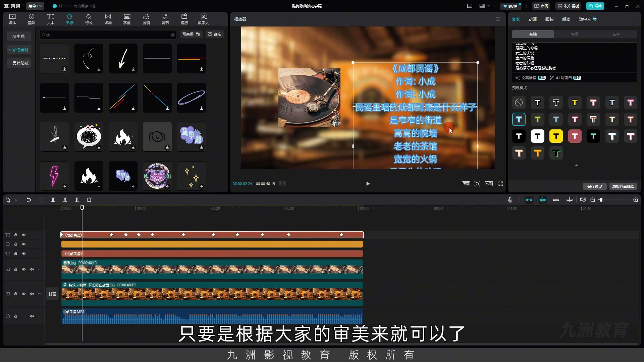
Task: Select the 数字人 digital human tool icon
Action: pyautogui.click(x=203, y=19)
